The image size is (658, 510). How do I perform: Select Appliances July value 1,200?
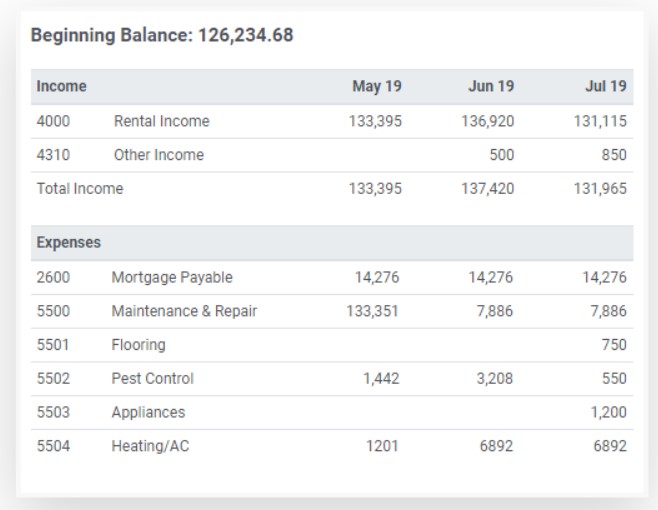pos(608,413)
